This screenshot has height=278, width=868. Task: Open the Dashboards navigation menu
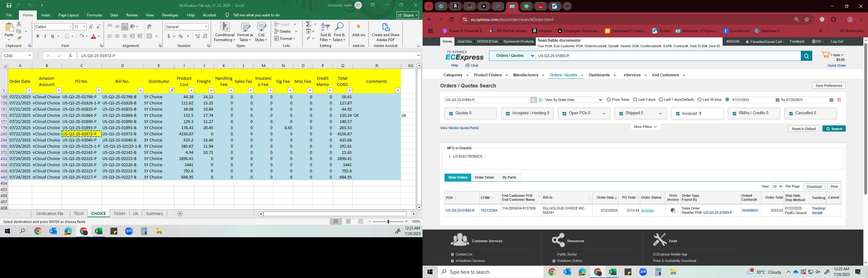point(602,75)
